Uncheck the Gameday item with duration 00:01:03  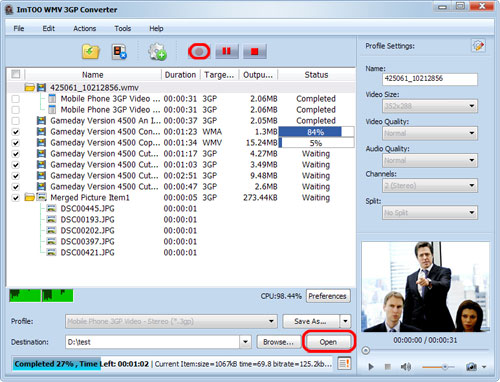(x=15, y=165)
